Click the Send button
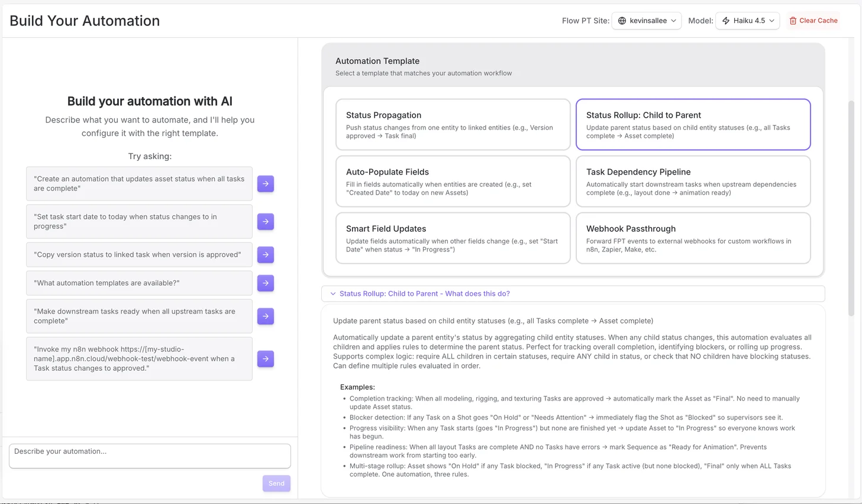Viewport: 862px width, 504px height. [x=276, y=483]
